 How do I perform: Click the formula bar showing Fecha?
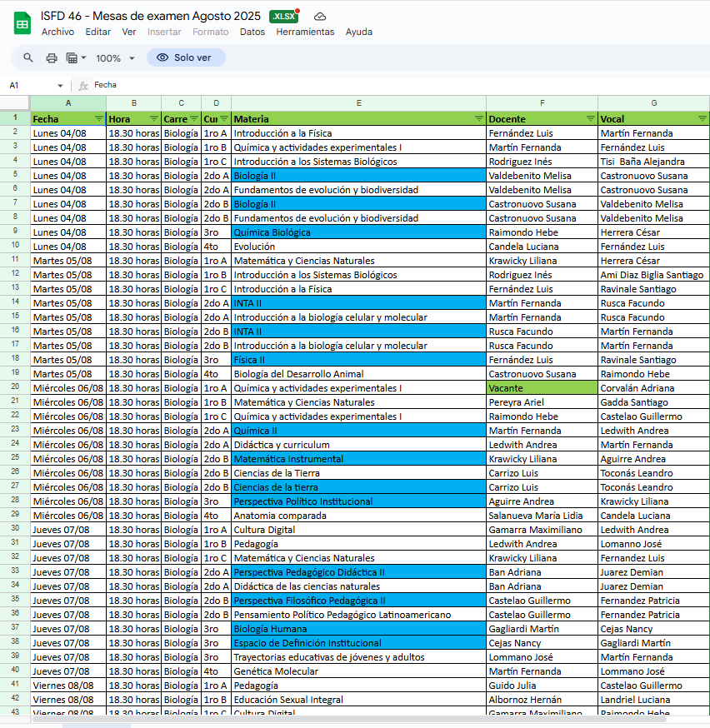(x=399, y=85)
